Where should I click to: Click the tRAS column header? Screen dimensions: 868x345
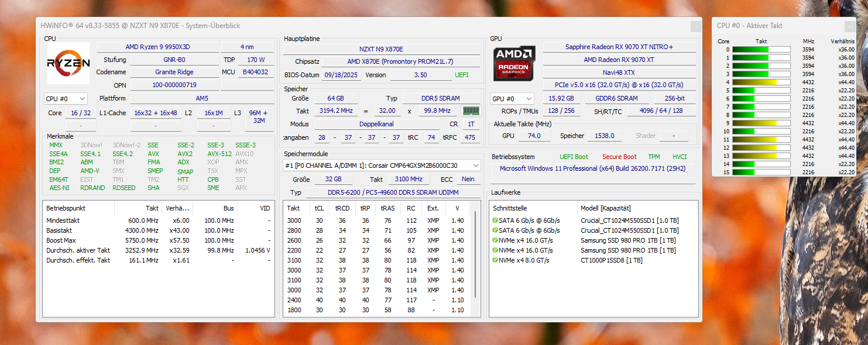tap(388, 208)
